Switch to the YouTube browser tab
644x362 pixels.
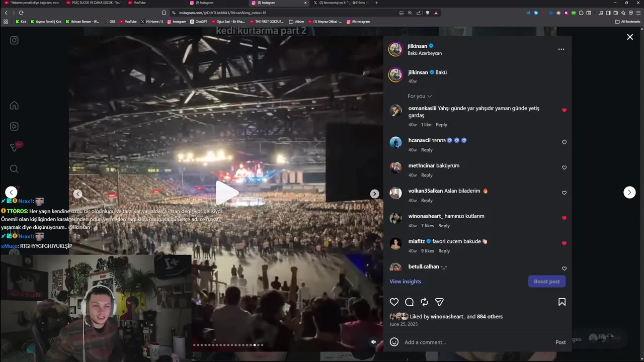coord(139,3)
